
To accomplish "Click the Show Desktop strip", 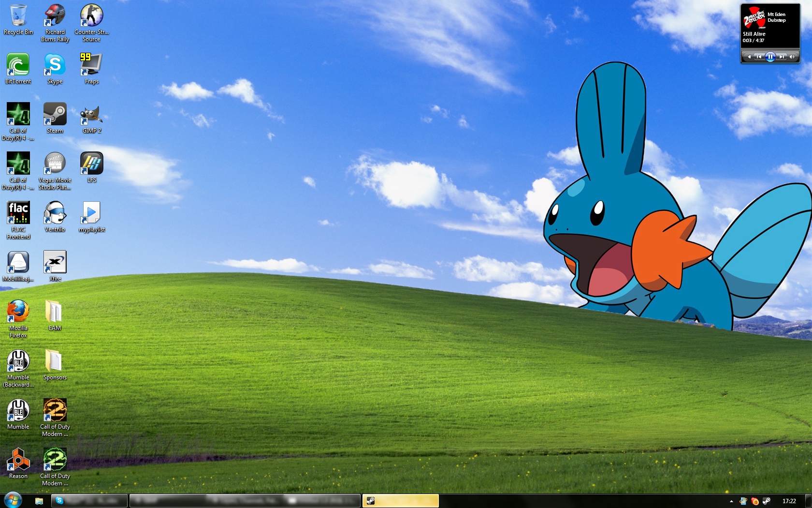I will pos(809,501).
